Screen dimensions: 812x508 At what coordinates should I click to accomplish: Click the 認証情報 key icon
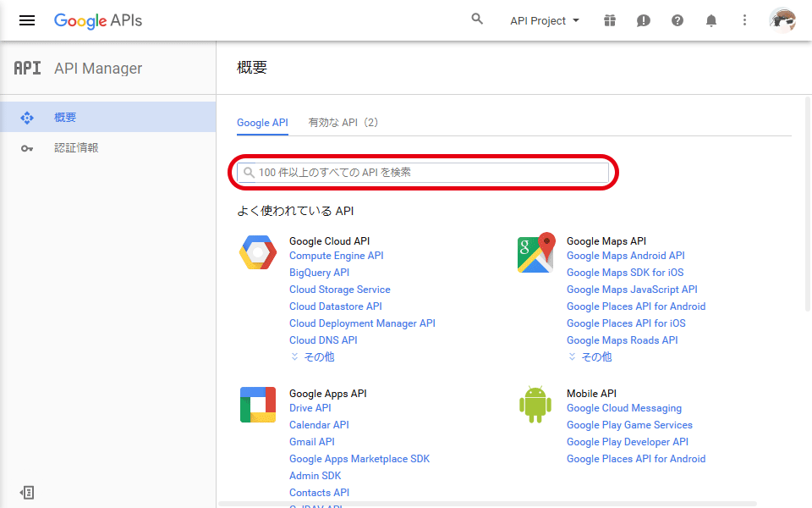point(27,149)
